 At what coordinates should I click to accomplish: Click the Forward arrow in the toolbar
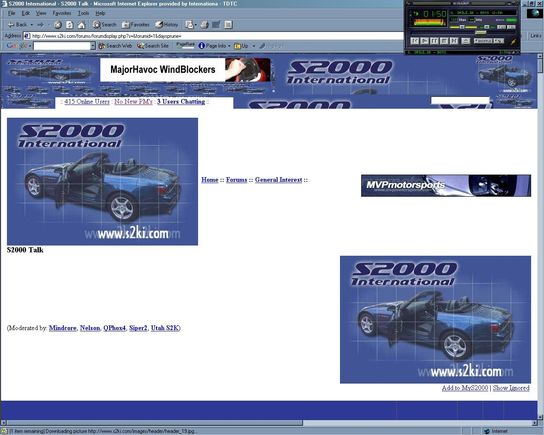pos(41,25)
